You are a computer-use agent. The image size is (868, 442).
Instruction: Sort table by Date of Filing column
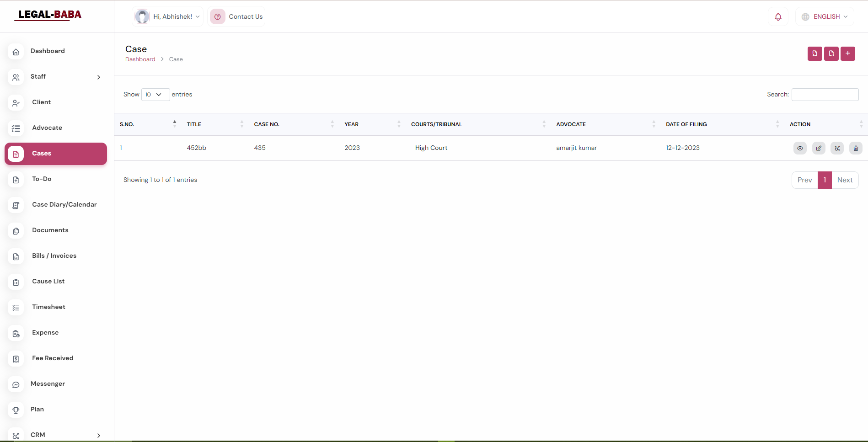[686, 124]
